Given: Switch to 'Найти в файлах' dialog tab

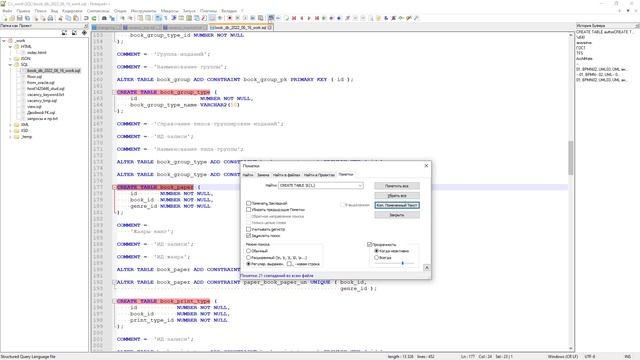Looking at the screenshot, I should tap(287, 175).
